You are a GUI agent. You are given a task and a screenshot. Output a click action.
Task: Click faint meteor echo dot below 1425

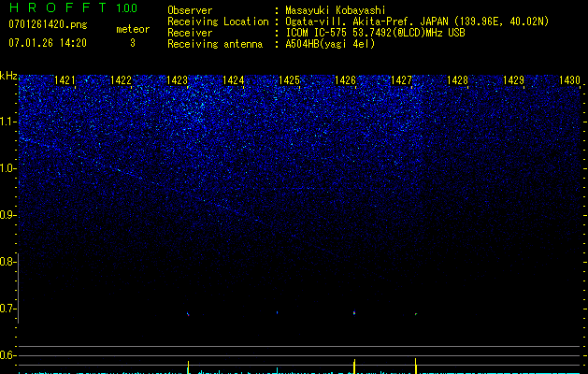(277, 312)
